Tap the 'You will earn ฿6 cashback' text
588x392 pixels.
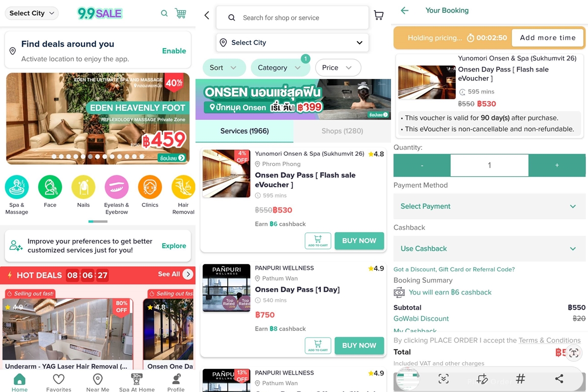pos(450,293)
